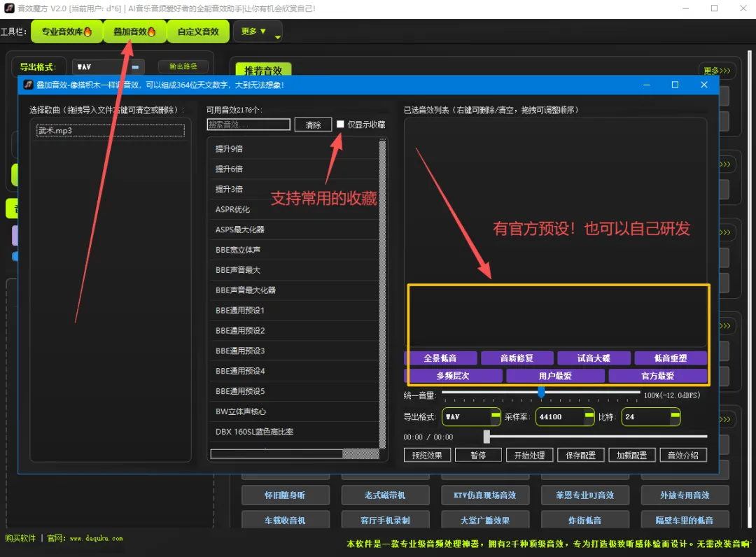Choose 外放专用音效 in main window
The height and width of the screenshot is (557, 756).
(685, 495)
